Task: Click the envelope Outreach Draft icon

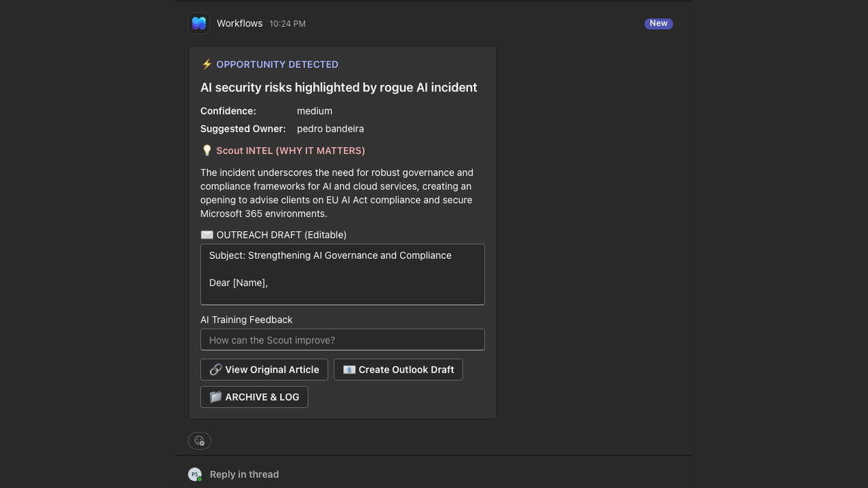Action: point(207,235)
